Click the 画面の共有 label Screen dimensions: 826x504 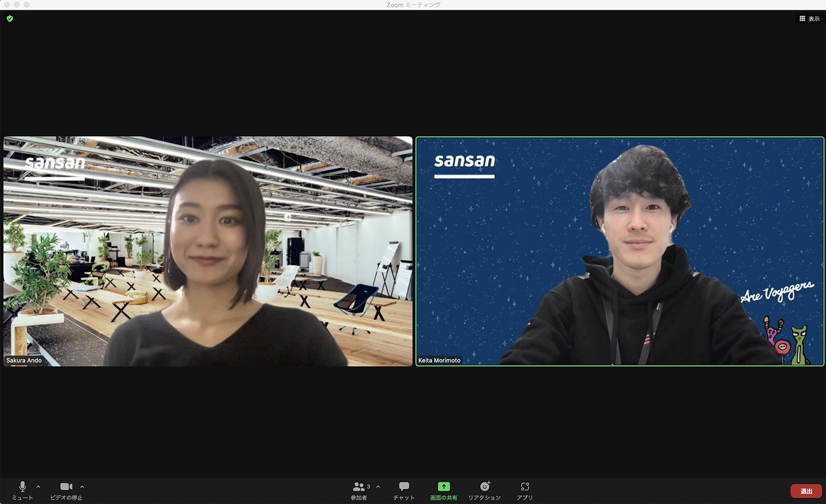point(443,498)
